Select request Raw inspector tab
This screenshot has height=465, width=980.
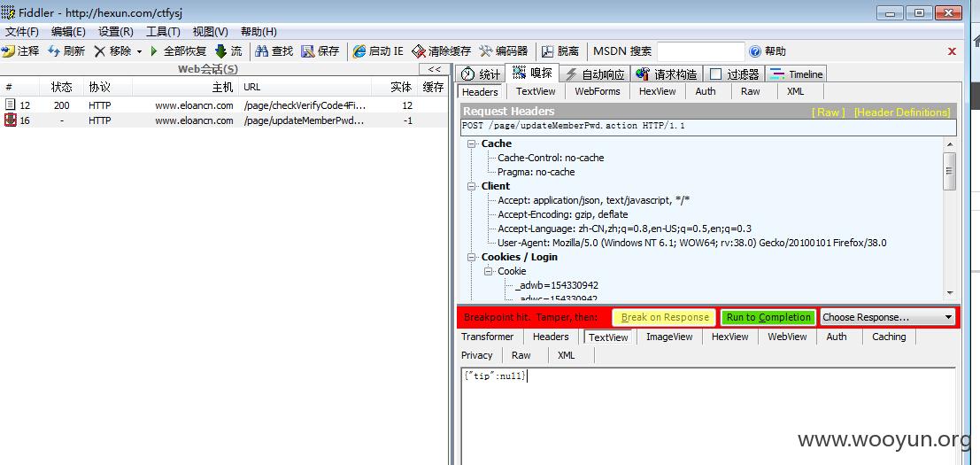(751, 91)
